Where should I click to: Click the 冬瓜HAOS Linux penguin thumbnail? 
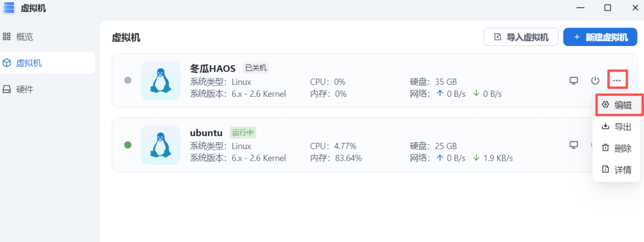click(x=160, y=80)
